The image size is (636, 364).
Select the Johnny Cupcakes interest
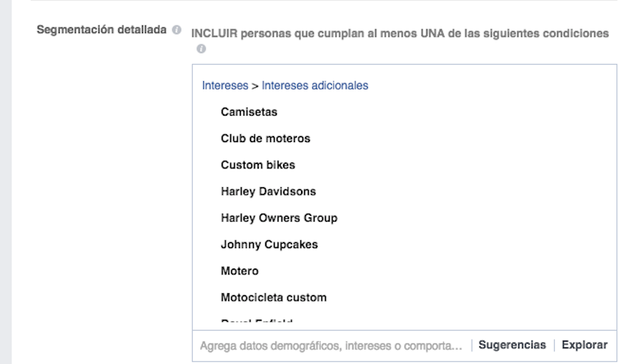pyautogui.click(x=269, y=244)
